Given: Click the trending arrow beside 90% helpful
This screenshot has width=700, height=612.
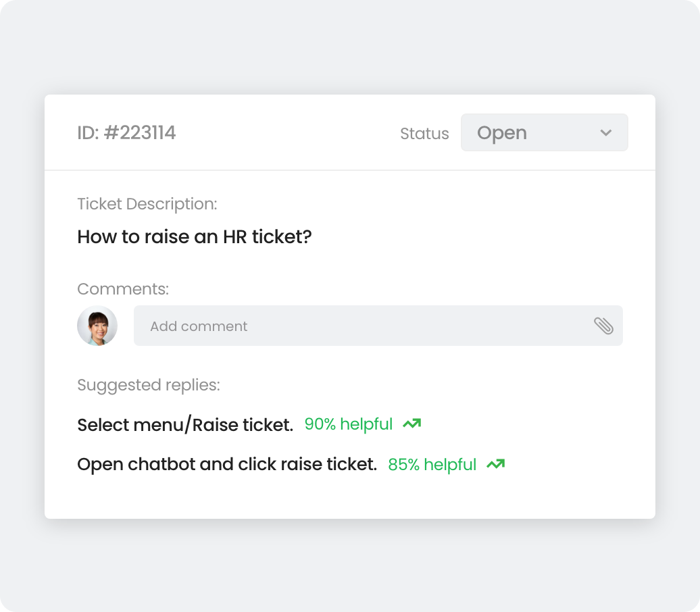Looking at the screenshot, I should coord(411,424).
